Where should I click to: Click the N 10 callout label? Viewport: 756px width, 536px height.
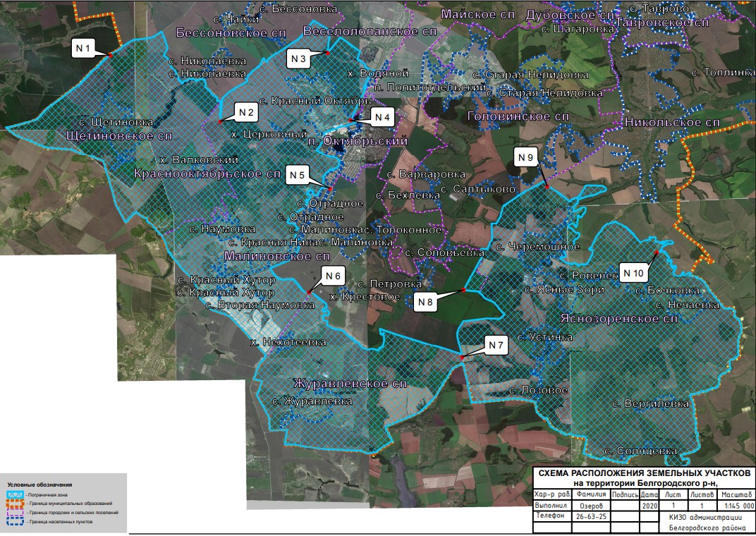click(x=633, y=274)
